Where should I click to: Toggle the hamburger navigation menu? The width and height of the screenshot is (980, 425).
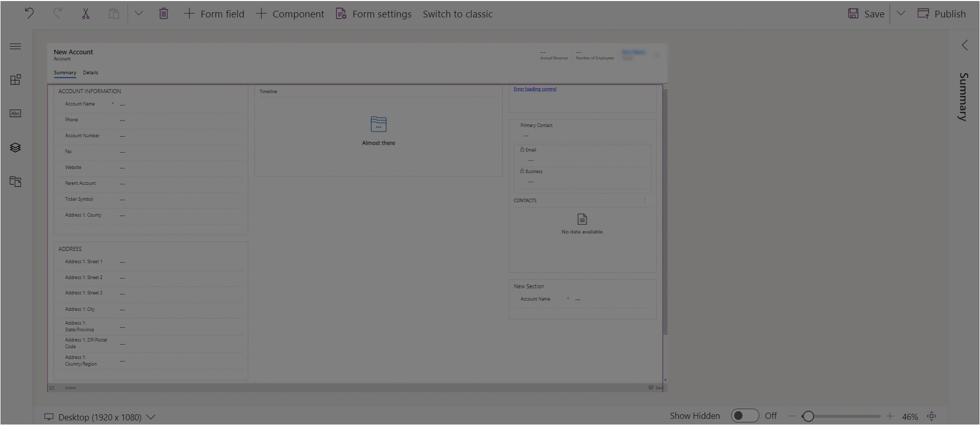[15, 46]
